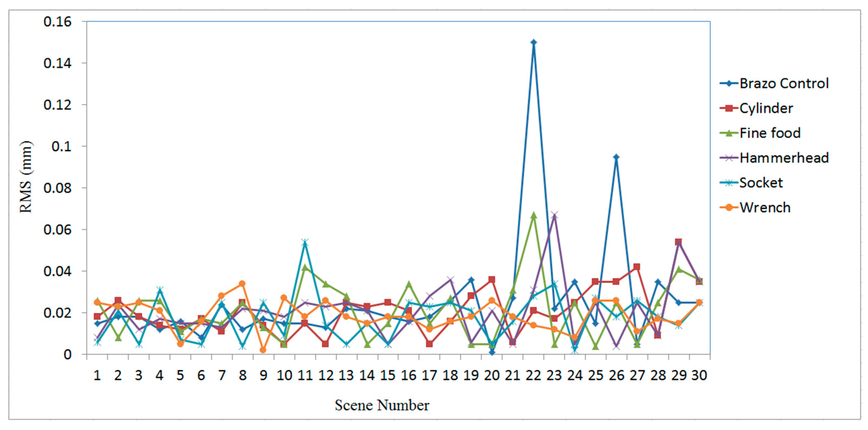Click the Wrench legend circle marker
The height and width of the screenshot is (430, 868).
tap(729, 208)
